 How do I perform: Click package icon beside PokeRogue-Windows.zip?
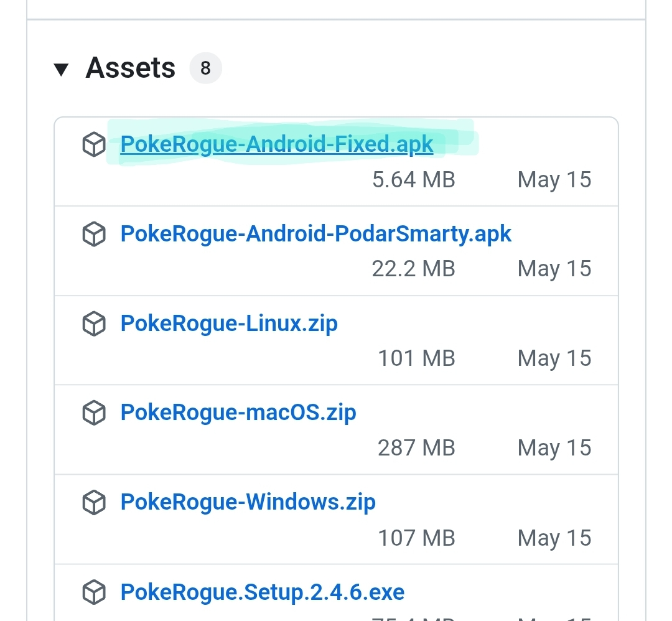(x=94, y=502)
